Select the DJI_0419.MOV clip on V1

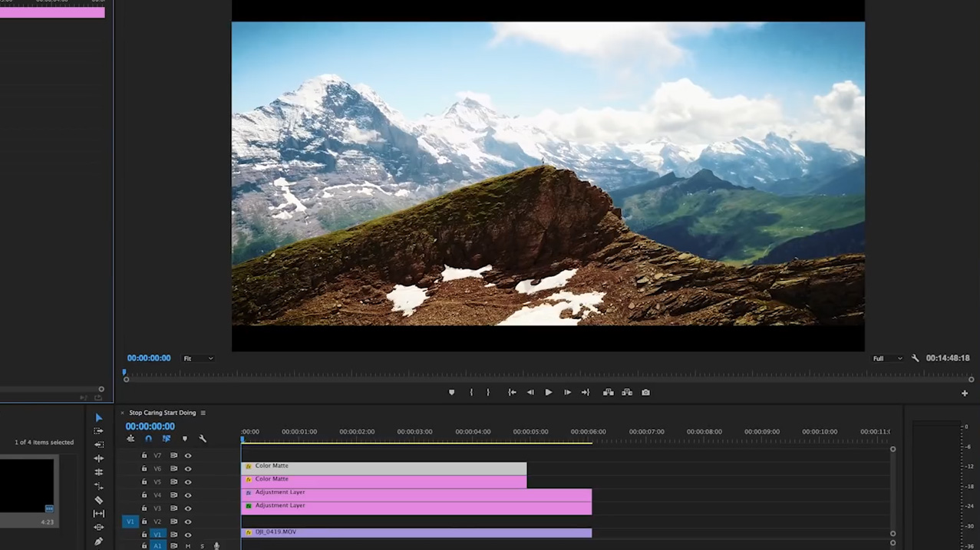click(x=414, y=532)
